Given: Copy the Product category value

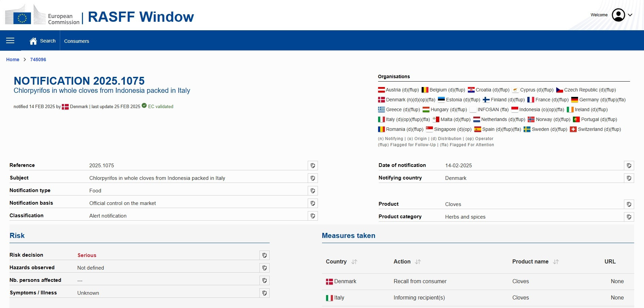Looking at the screenshot, I should pos(629,217).
